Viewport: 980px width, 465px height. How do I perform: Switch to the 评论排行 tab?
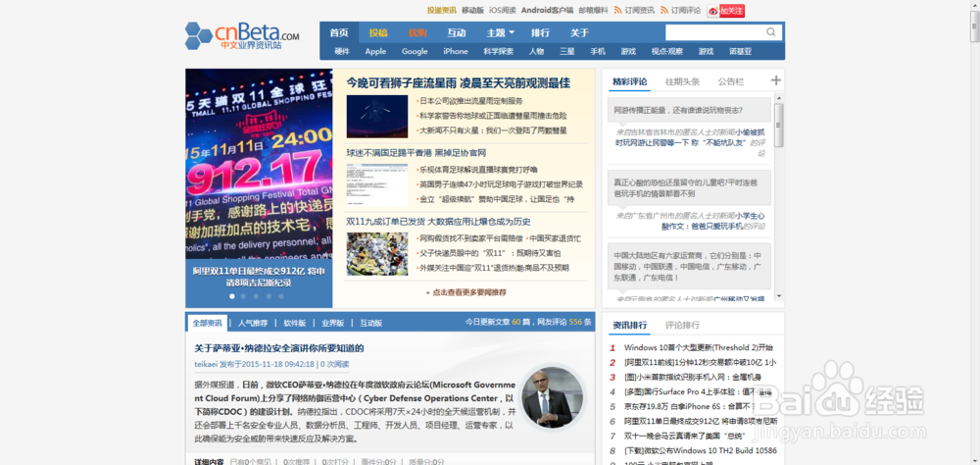click(682, 325)
